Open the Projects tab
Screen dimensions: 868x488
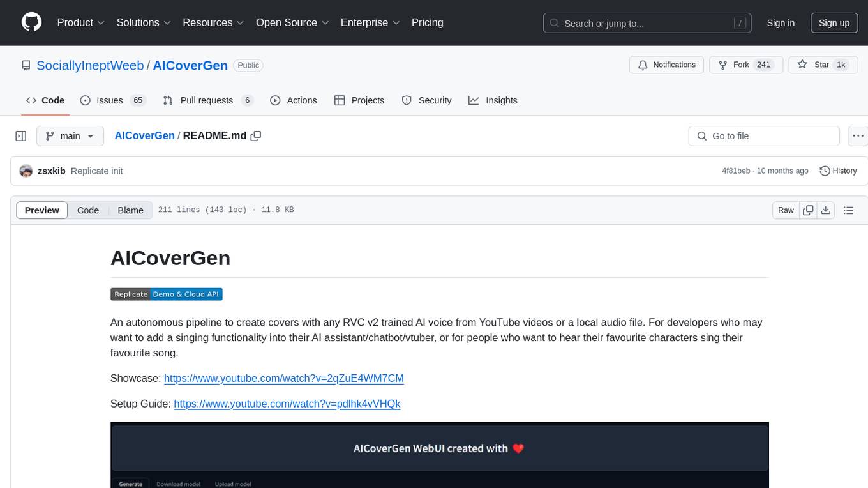coord(359,100)
